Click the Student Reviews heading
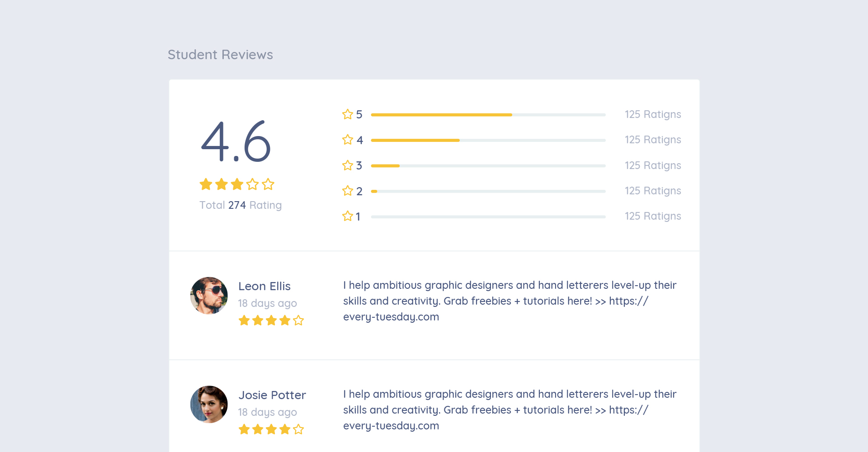868x452 pixels. [x=220, y=55]
